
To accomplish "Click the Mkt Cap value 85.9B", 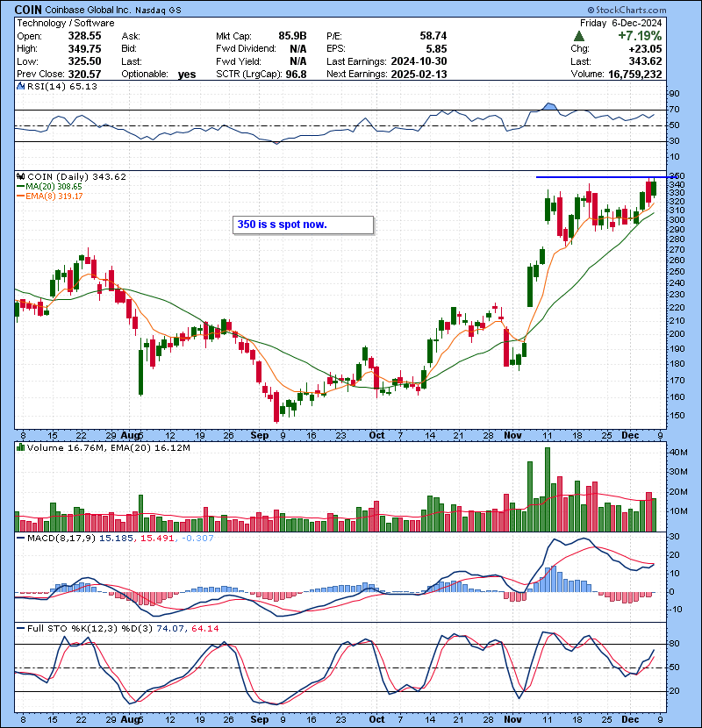I will (x=292, y=36).
